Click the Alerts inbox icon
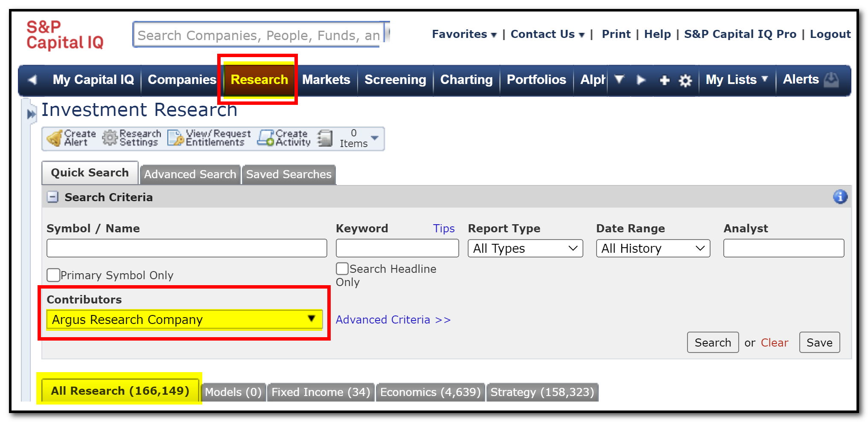 click(x=831, y=79)
